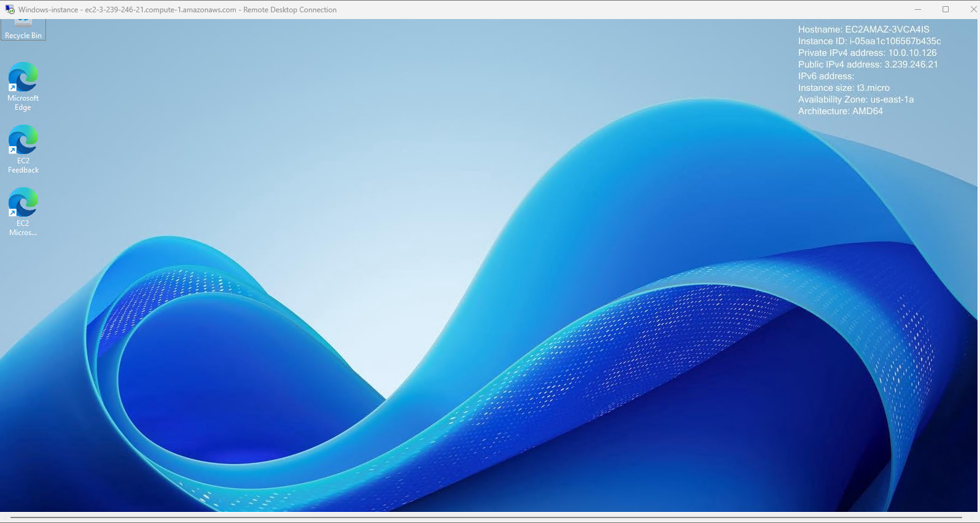This screenshot has width=980, height=523.
Task: Select the Microsoft Edge desktop shortcut
Action: click(23, 87)
